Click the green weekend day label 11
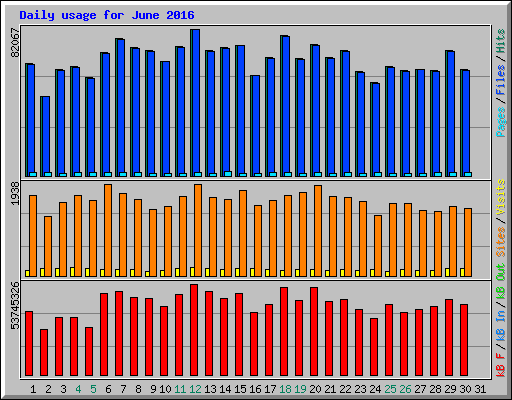 [180, 389]
